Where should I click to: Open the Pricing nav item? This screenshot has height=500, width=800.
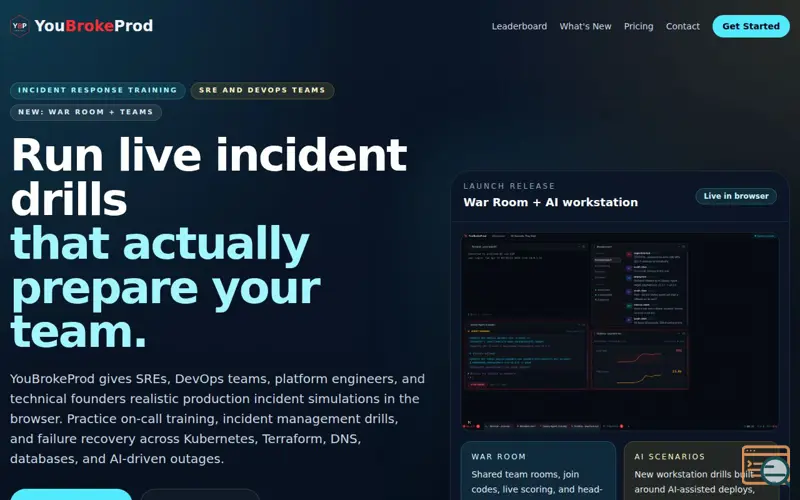(x=638, y=27)
